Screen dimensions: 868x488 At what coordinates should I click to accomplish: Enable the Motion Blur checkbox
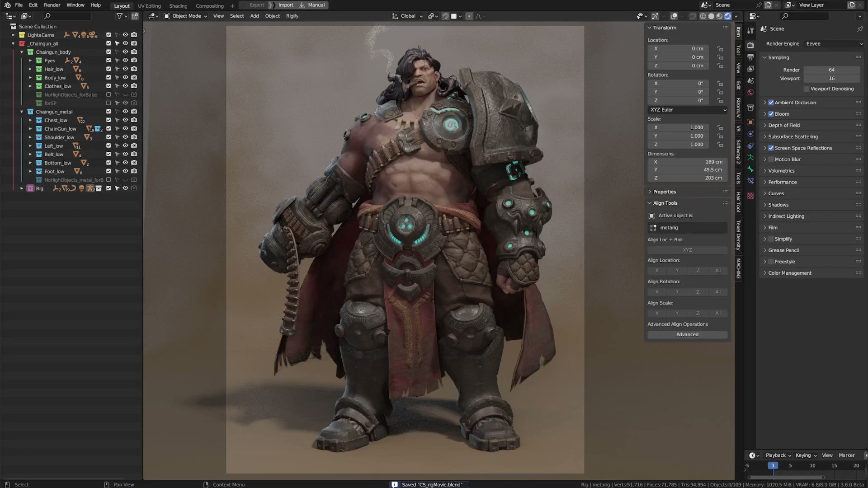click(771, 159)
